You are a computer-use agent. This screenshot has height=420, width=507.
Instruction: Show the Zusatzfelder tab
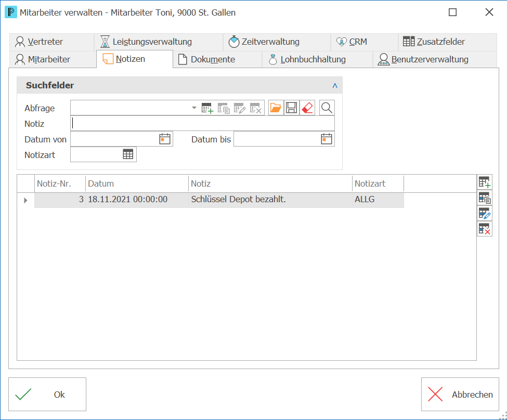[x=448, y=42]
